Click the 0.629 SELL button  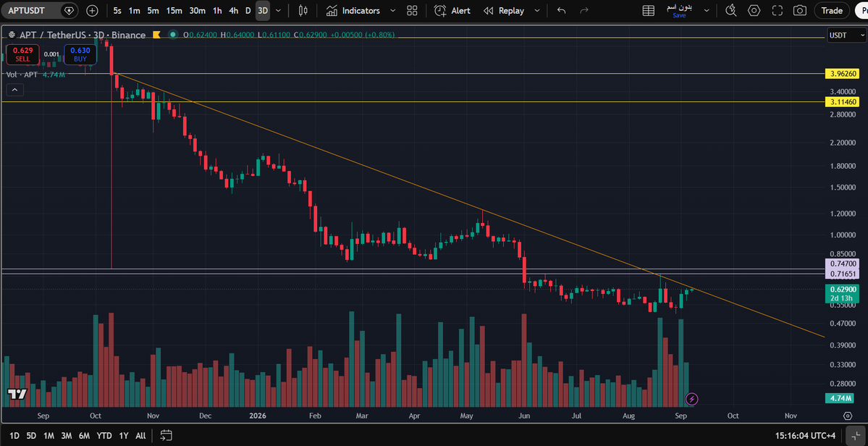point(22,54)
